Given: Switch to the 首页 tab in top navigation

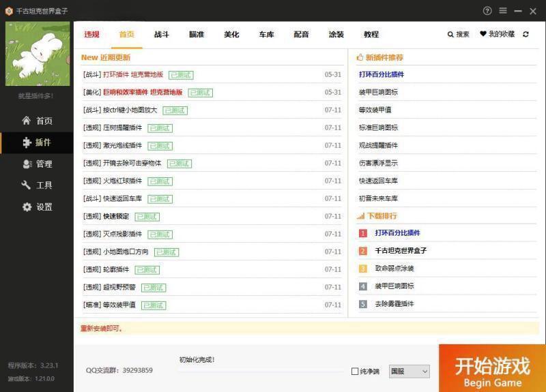Looking at the screenshot, I should (127, 35).
